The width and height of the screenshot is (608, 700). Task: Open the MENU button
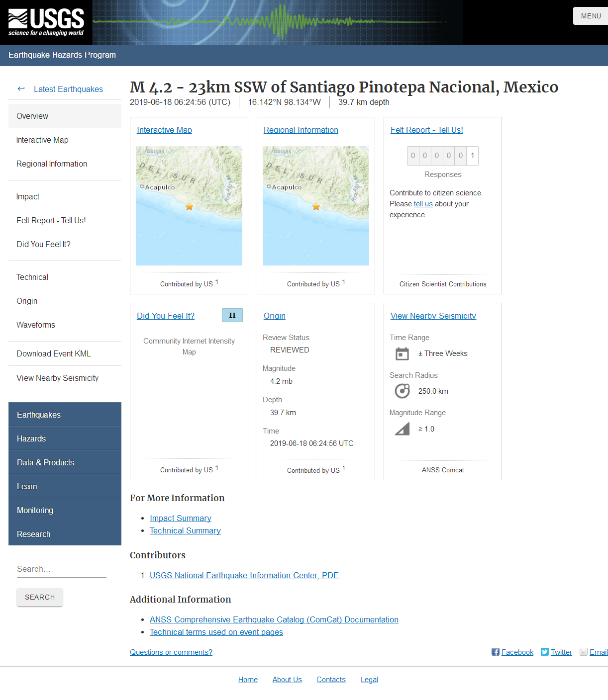(591, 16)
